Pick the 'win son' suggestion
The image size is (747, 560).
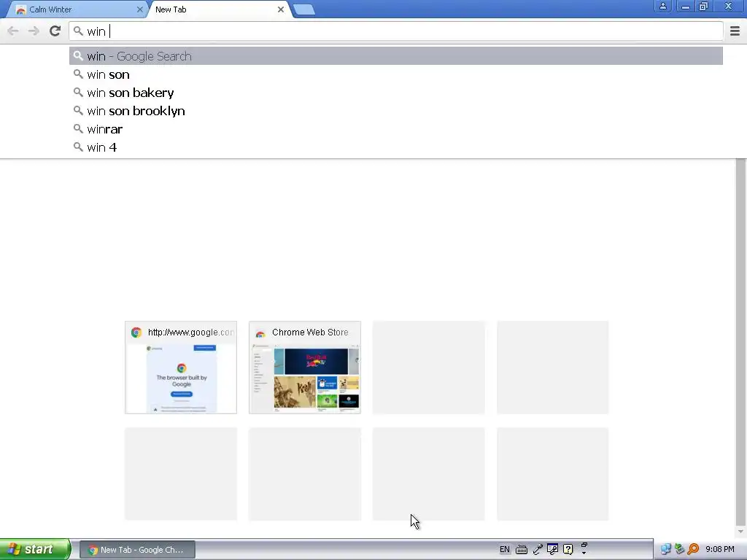396,74
